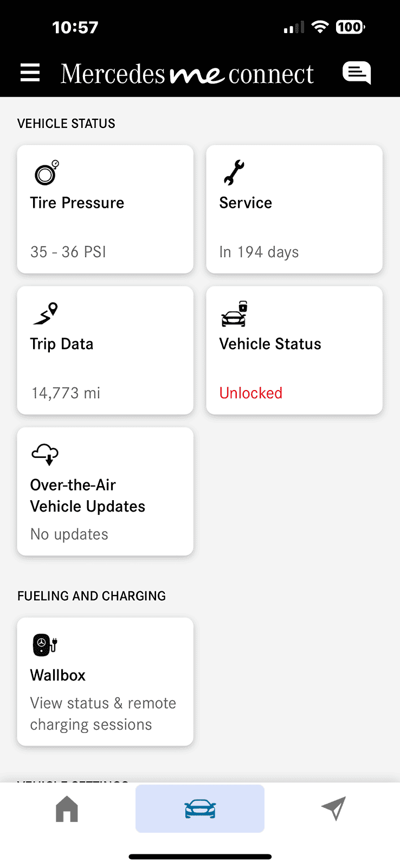
Task: Tap the red Unlocked status text
Action: [251, 393]
